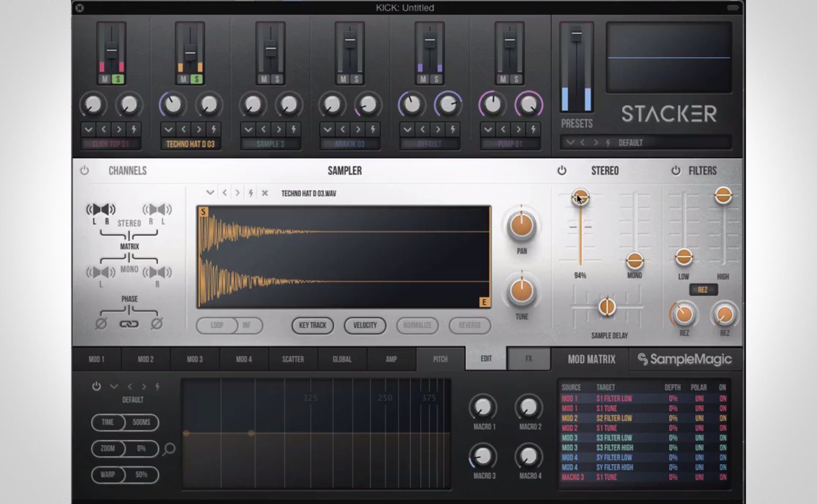Toggle the Filters power icon
The height and width of the screenshot is (504, 817).
click(675, 171)
